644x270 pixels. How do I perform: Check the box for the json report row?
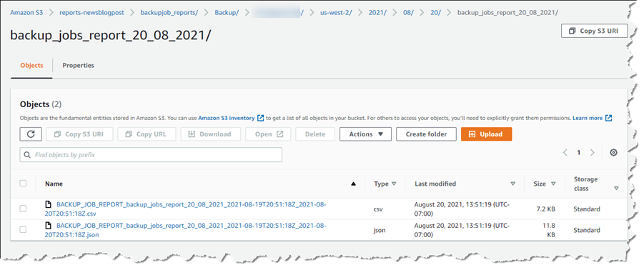(x=24, y=230)
